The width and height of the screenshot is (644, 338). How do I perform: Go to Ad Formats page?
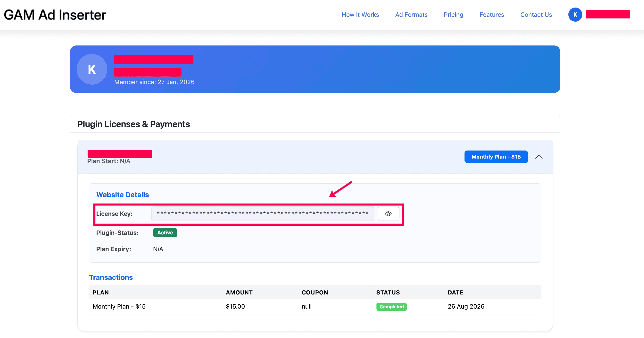[411, 15]
